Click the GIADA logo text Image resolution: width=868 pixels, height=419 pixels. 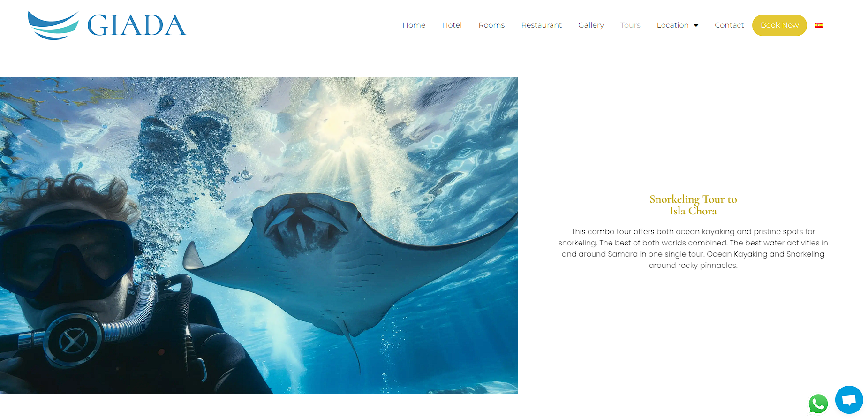(x=136, y=25)
